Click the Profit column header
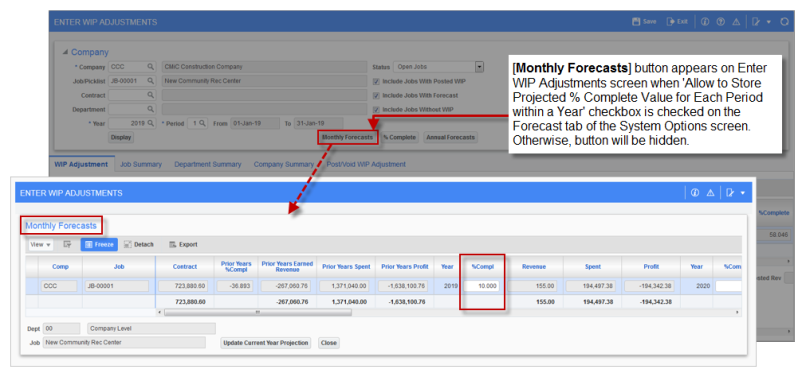The image size is (802, 373). tap(651, 267)
